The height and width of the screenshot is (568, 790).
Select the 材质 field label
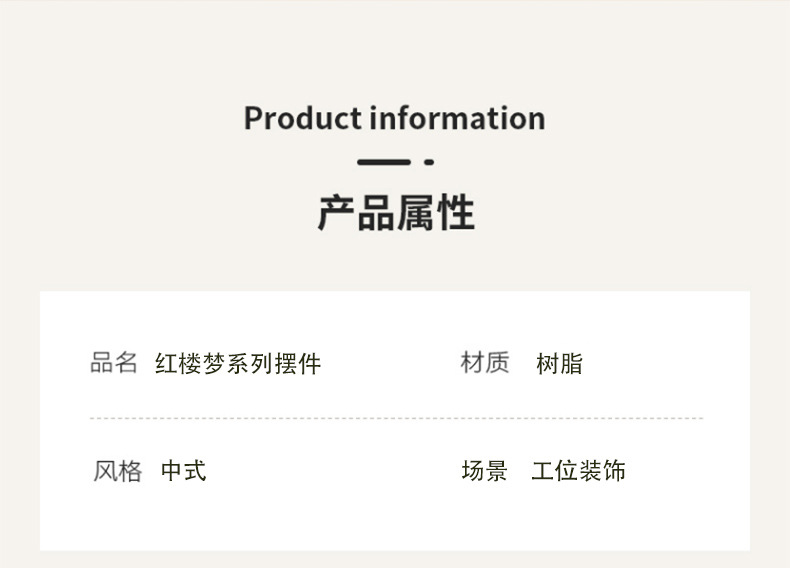[x=485, y=363]
